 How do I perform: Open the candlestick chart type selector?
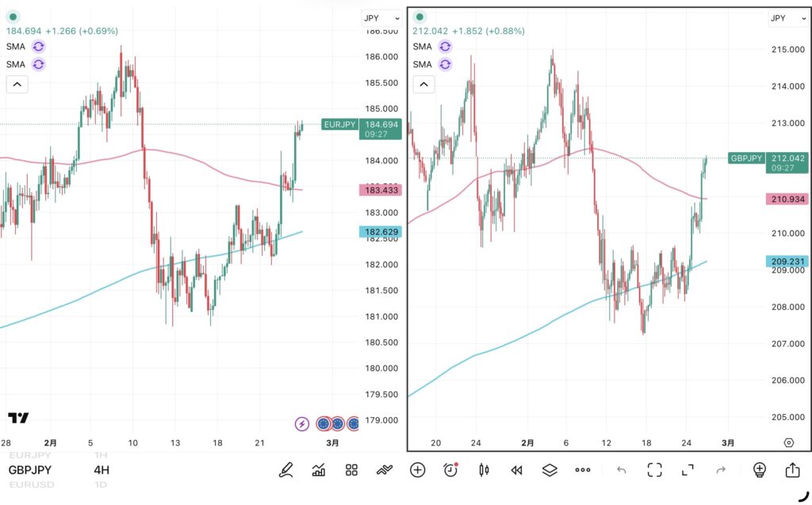[484, 470]
